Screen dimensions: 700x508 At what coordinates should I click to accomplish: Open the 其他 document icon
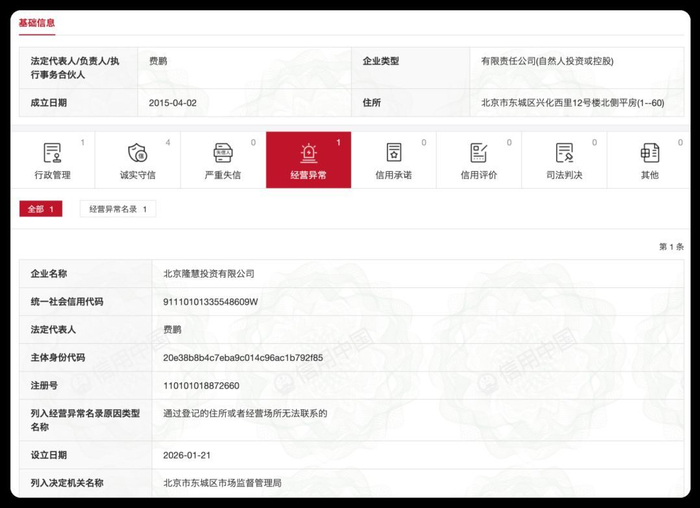[650, 153]
